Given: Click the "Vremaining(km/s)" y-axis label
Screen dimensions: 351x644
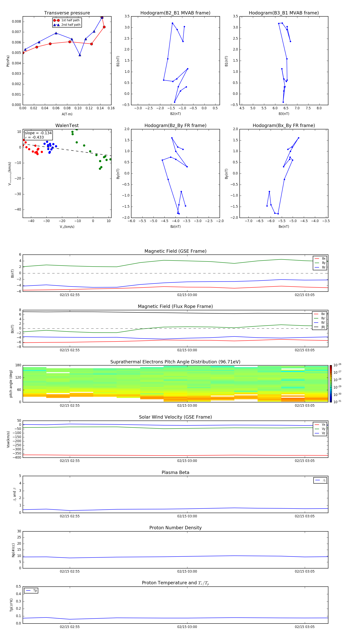Looking at the screenshot, I should point(10,173).
